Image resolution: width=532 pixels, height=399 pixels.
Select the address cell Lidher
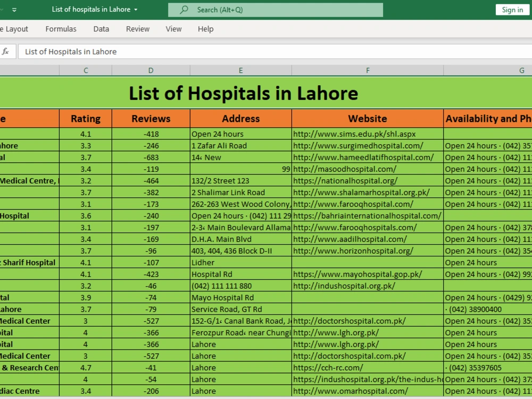pos(240,263)
